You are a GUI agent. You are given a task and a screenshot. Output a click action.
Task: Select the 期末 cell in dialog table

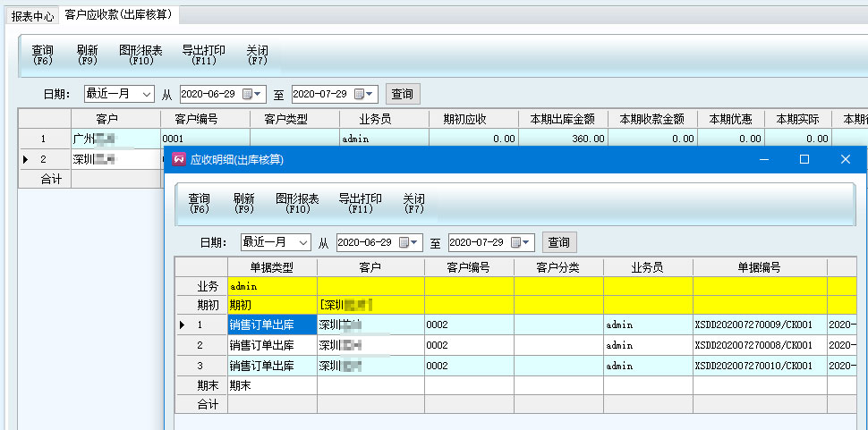[272, 386]
